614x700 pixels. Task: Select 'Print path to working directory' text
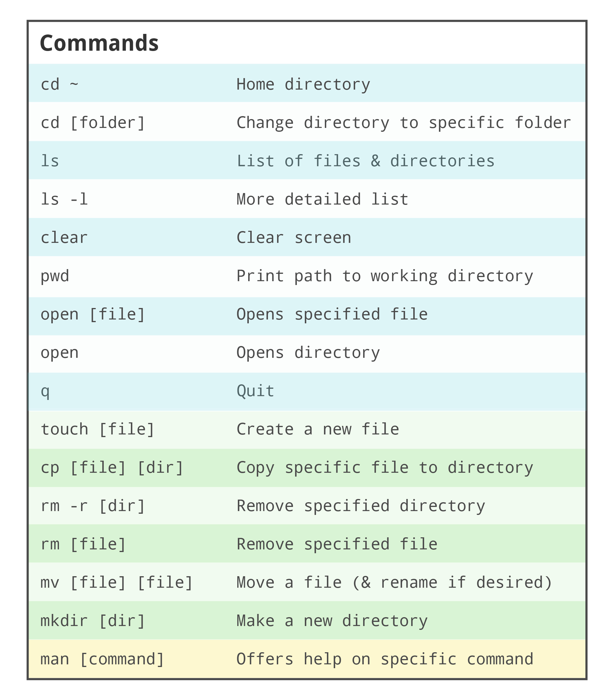(x=385, y=276)
